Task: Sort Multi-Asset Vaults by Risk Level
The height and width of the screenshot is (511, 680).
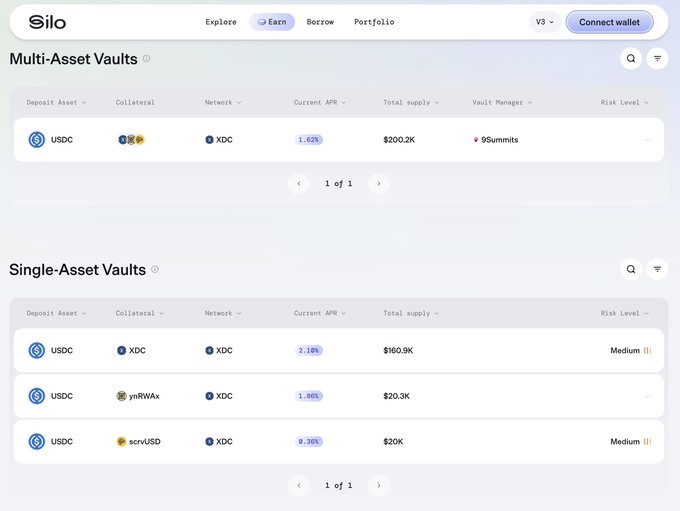Action: (x=624, y=102)
